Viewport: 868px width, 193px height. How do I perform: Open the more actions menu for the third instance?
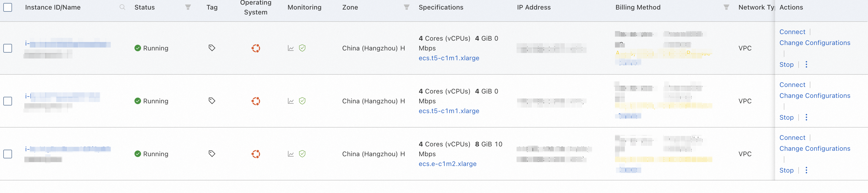806,170
